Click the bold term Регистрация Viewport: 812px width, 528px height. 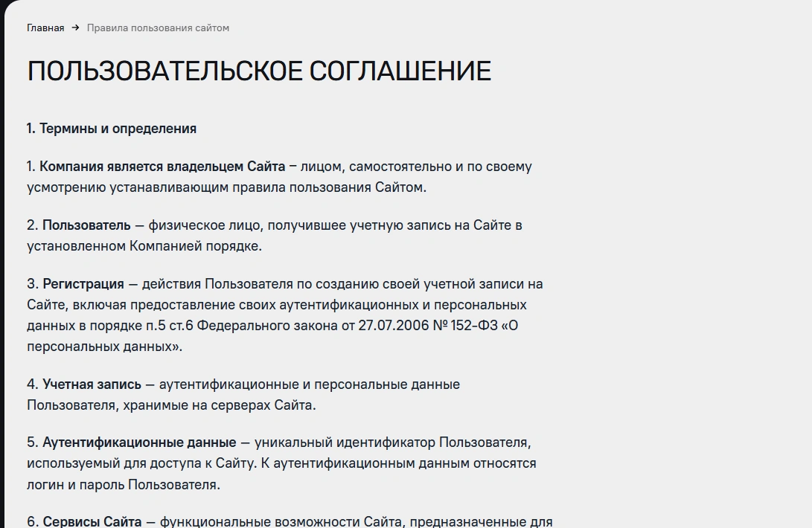pyautogui.click(x=83, y=284)
